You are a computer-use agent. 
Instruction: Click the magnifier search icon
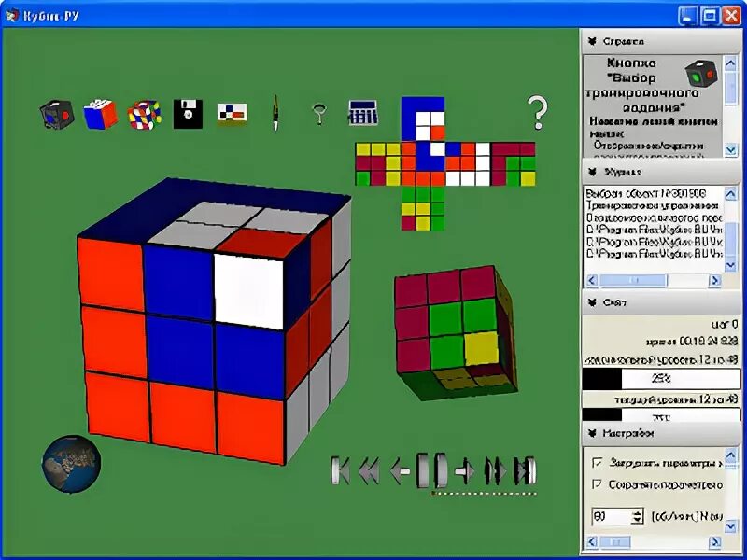pyautogui.click(x=319, y=114)
